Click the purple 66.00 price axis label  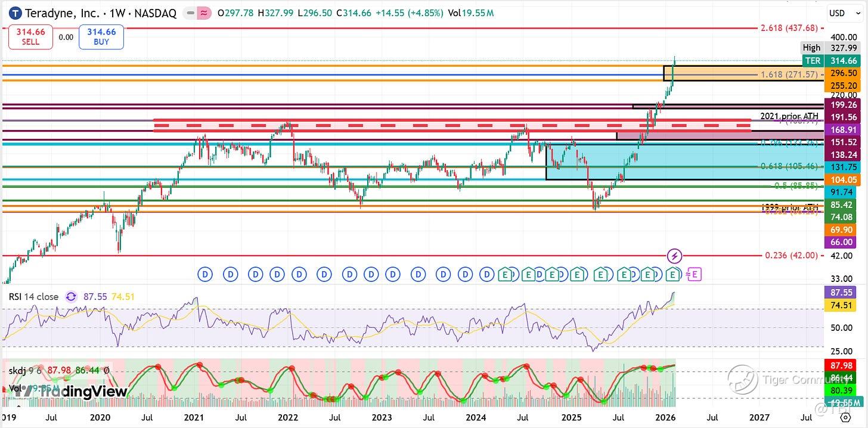tap(842, 242)
